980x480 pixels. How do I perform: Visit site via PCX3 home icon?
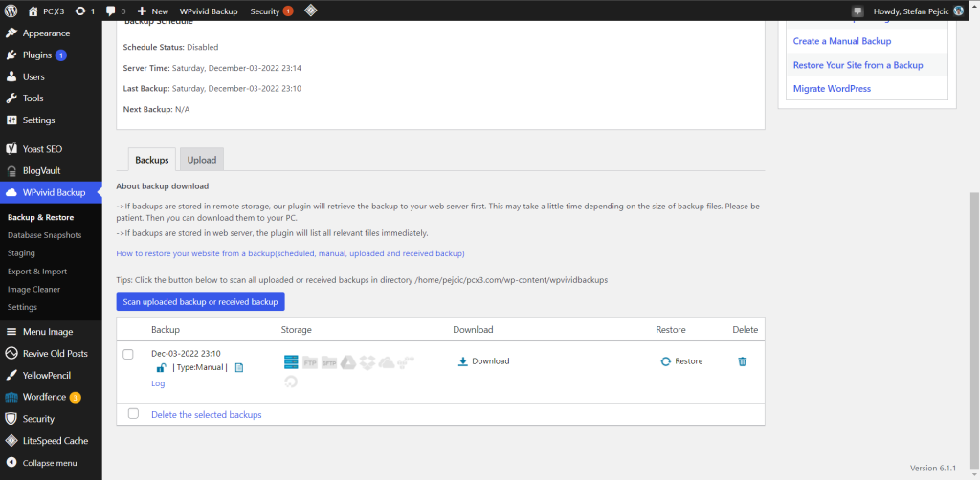[x=46, y=11]
